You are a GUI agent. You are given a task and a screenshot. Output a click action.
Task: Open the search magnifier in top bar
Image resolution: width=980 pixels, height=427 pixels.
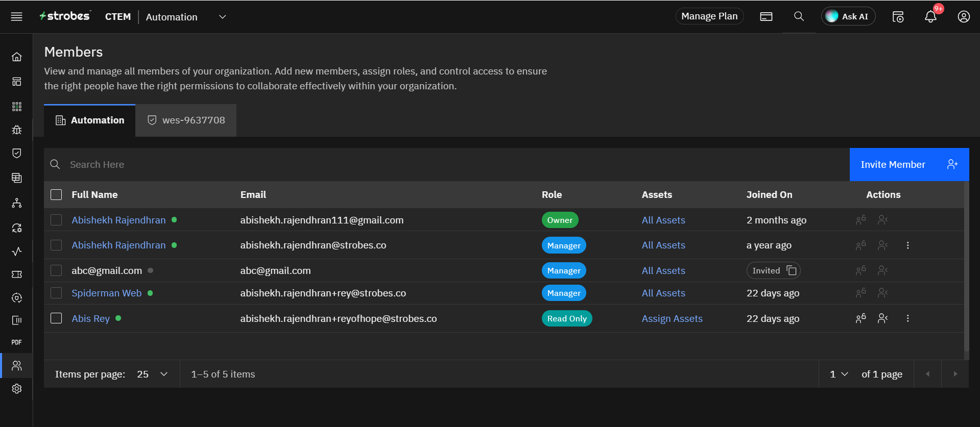[x=799, y=16]
